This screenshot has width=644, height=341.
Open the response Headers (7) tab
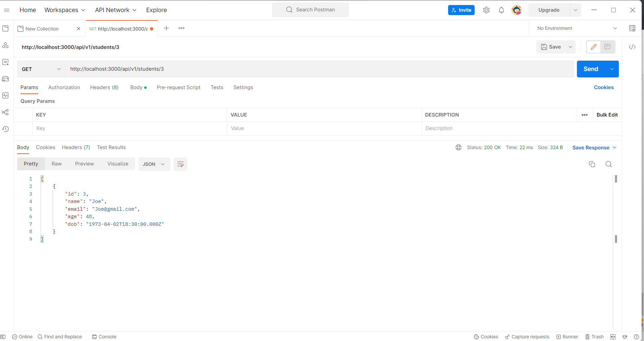pyautogui.click(x=76, y=147)
